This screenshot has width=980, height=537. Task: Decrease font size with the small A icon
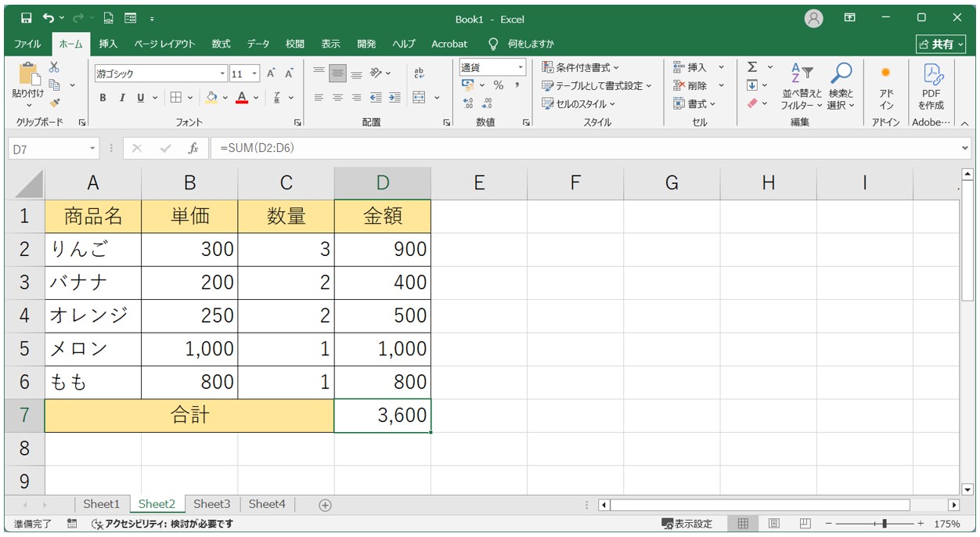(289, 74)
